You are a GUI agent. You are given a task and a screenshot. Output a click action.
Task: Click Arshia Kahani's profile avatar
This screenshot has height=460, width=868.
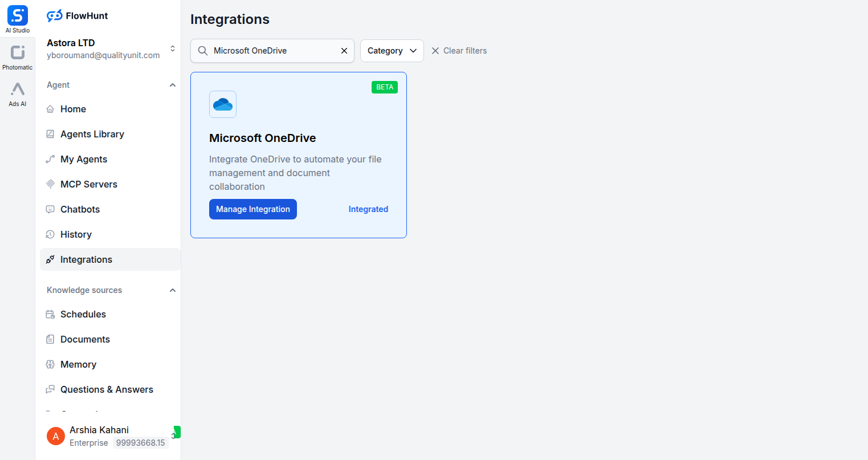click(55, 436)
